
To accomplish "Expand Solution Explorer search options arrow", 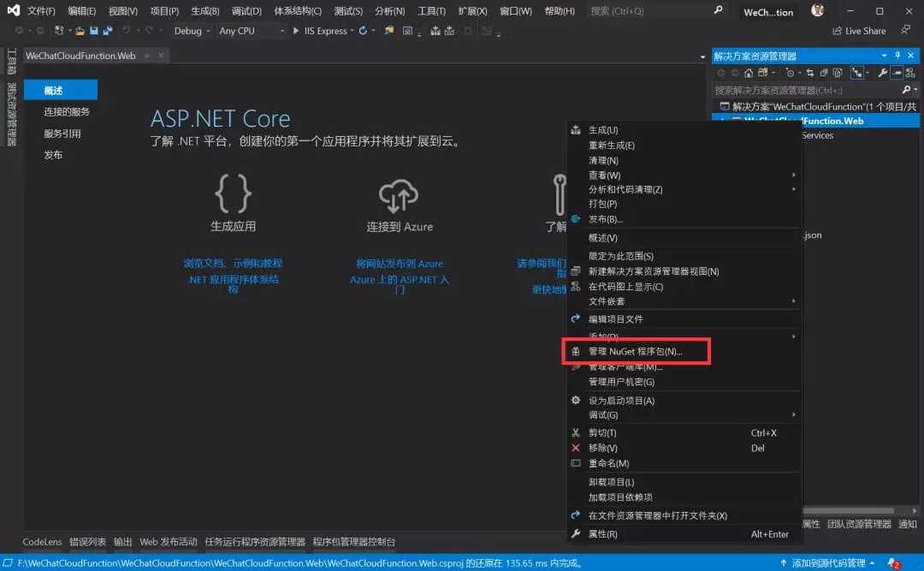I will click(x=915, y=90).
